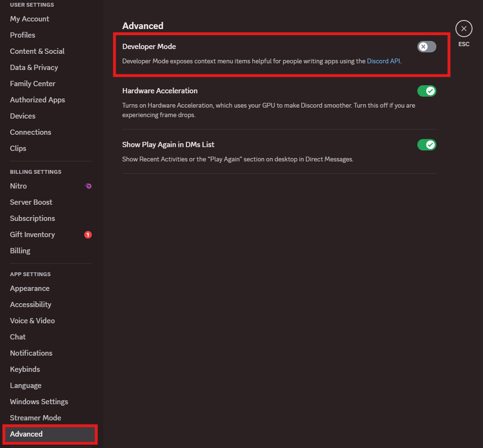Close settings with the ESC X icon
The width and height of the screenshot is (483, 448).
pyautogui.click(x=464, y=29)
